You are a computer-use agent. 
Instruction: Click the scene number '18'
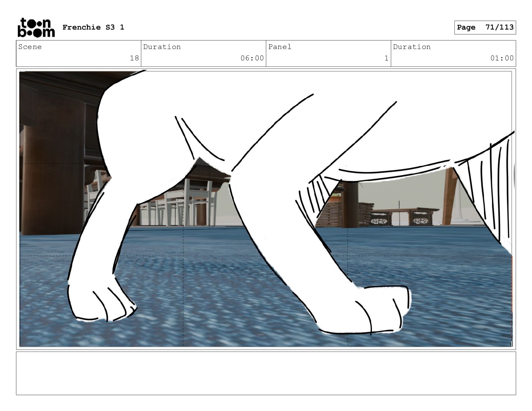134,58
